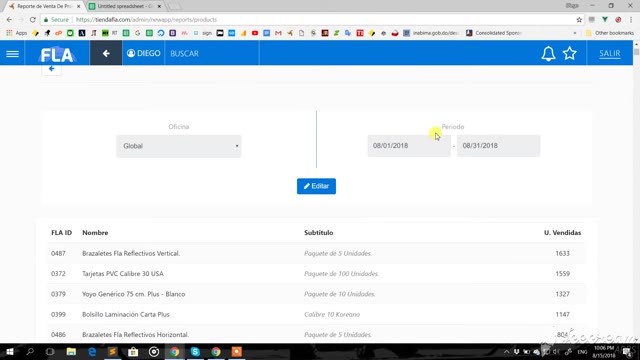The image size is (640, 360).
Task: Open the Apps bookmarks shortcut
Action: tap(16, 33)
